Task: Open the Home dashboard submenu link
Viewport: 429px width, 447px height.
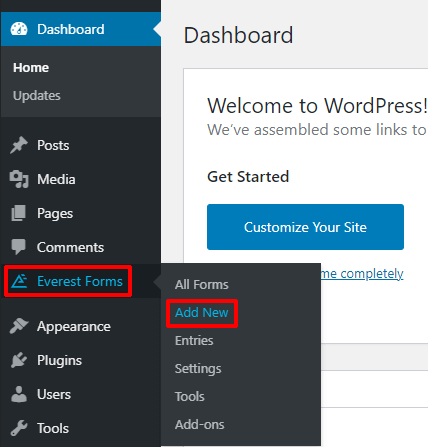Action: point(31,68)
